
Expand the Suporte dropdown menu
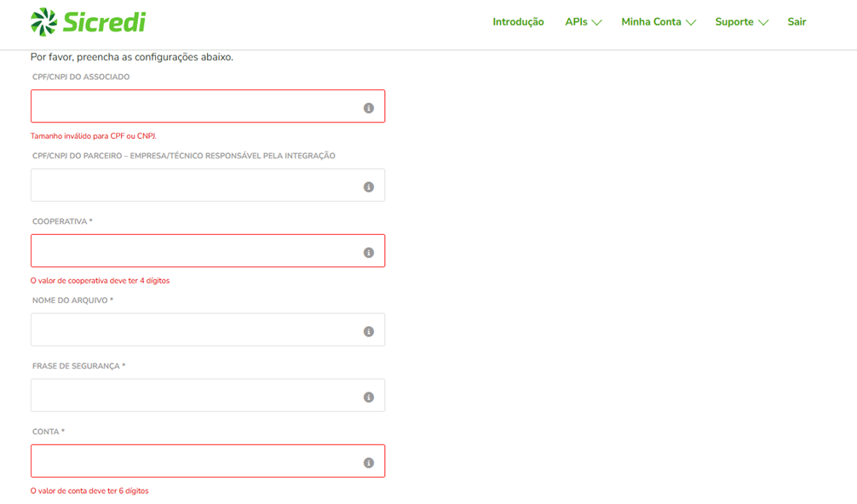pyautogui.click(x=741, y=22)
